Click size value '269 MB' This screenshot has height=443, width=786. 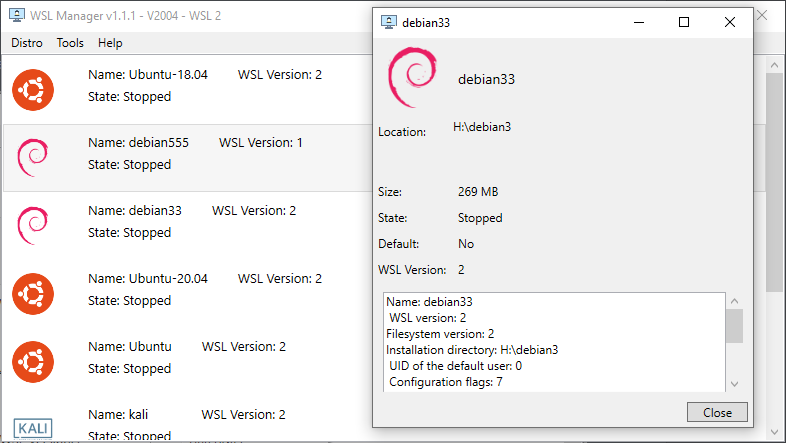pos(478,192)
